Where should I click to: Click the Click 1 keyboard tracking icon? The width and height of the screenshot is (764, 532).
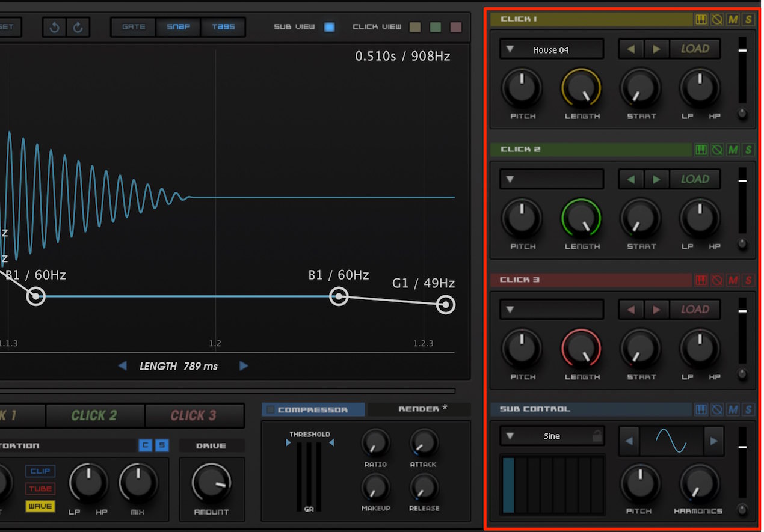701,19
